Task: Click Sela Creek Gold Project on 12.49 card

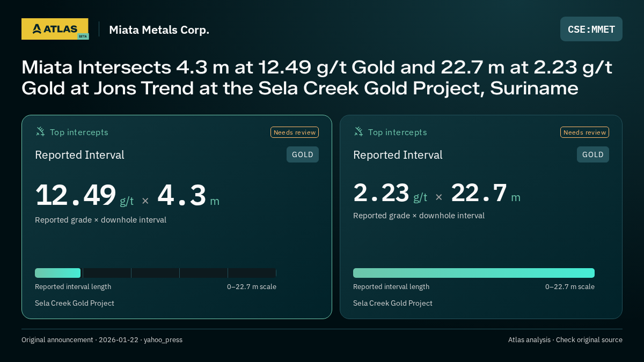Action: tap(75, 303)
